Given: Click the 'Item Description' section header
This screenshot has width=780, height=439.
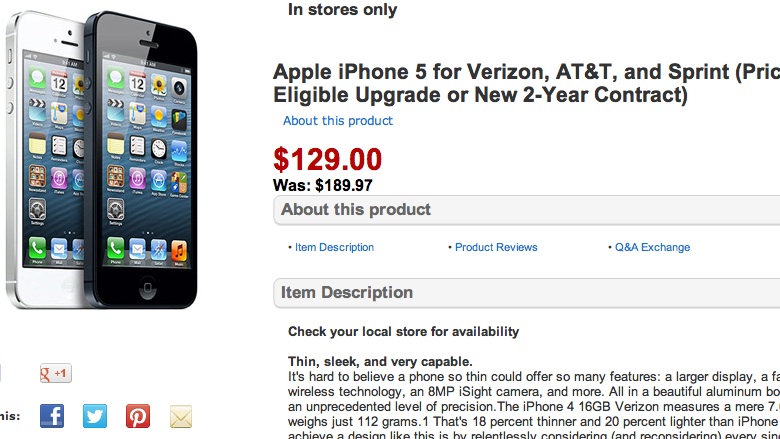Looking at the screenshot, I should click(x=347, y=293).
